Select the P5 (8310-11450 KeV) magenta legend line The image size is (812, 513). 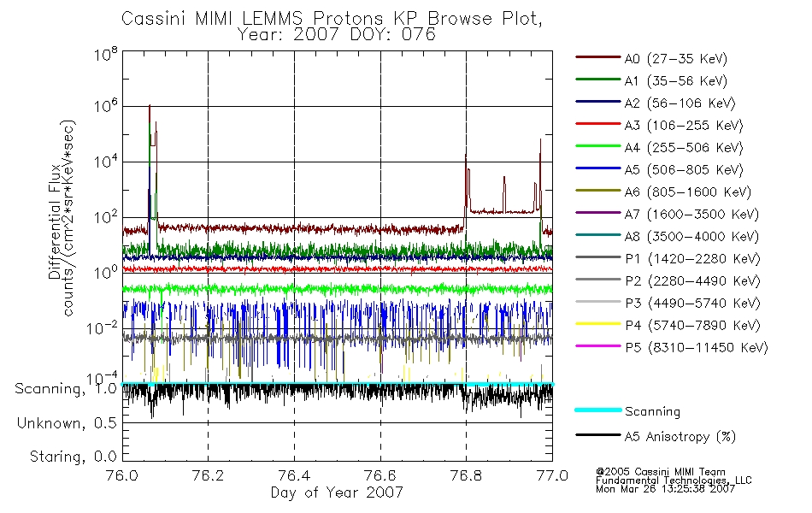pos(598,345)
